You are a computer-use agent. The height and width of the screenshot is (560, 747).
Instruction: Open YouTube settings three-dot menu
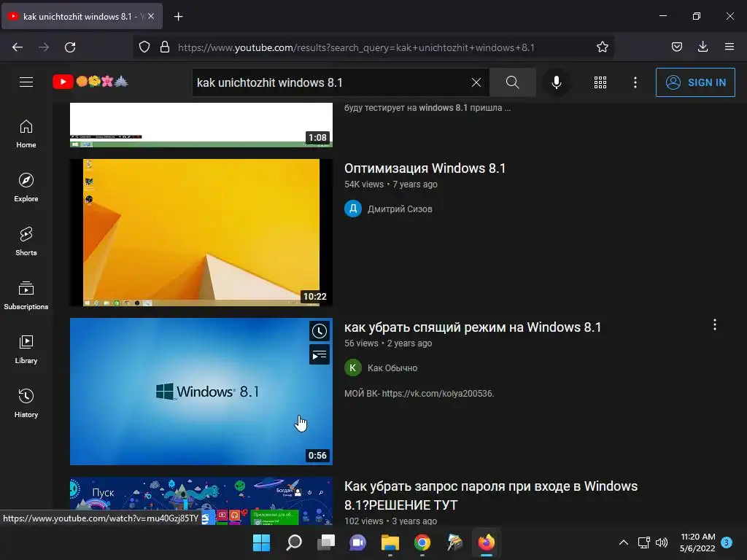[x=635, y=82]
